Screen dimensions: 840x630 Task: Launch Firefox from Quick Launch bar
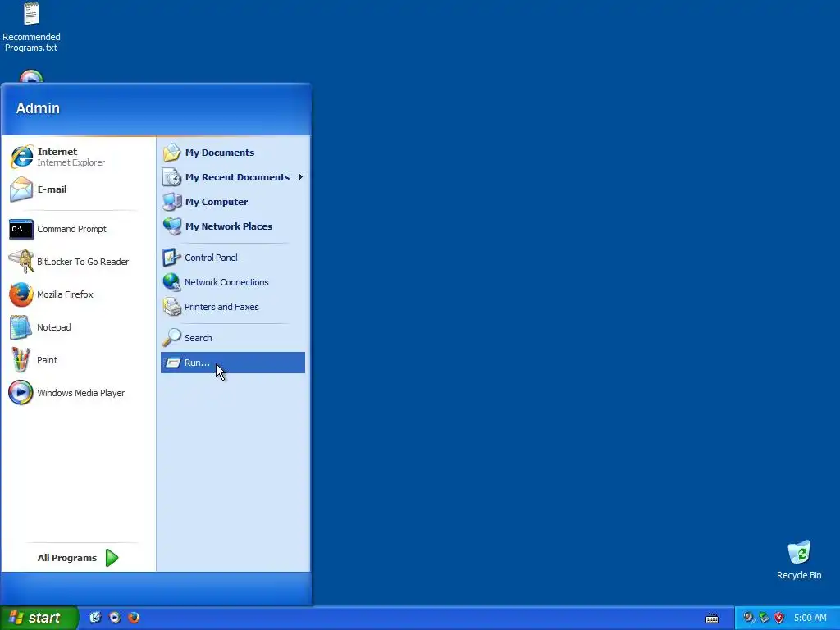134,618
